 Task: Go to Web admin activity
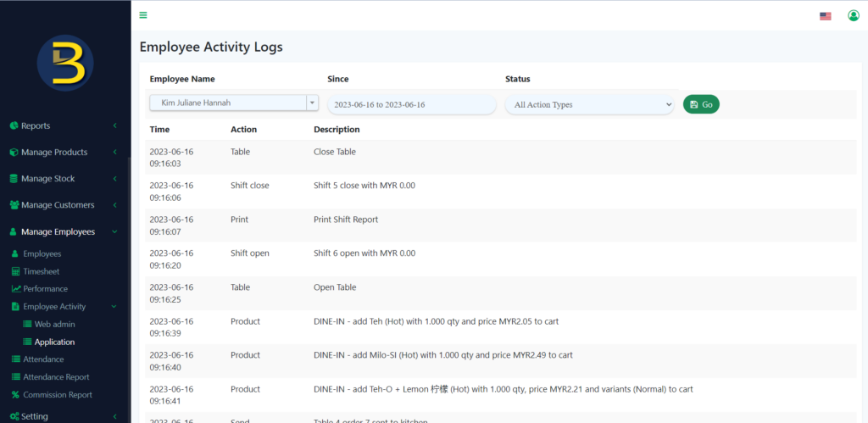[x=55, y=325]
